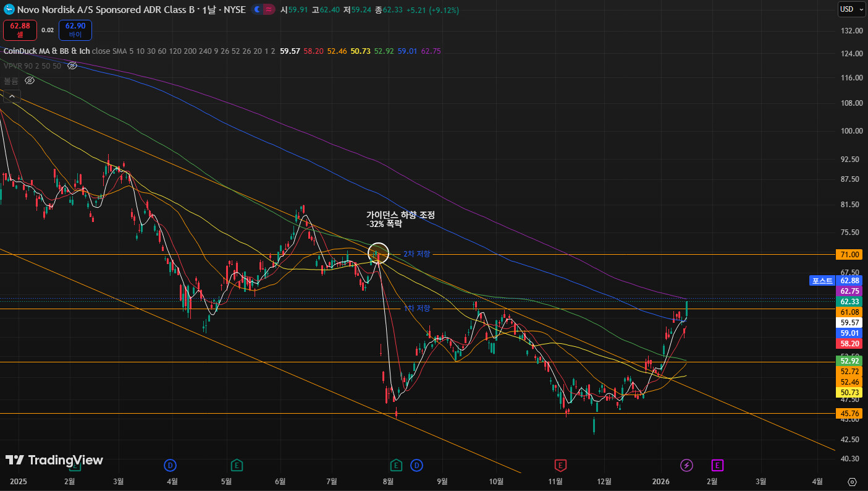868x491 pixels.
Task: Click the 1차 저항 resistance label
Action: [x=417, y=309]
